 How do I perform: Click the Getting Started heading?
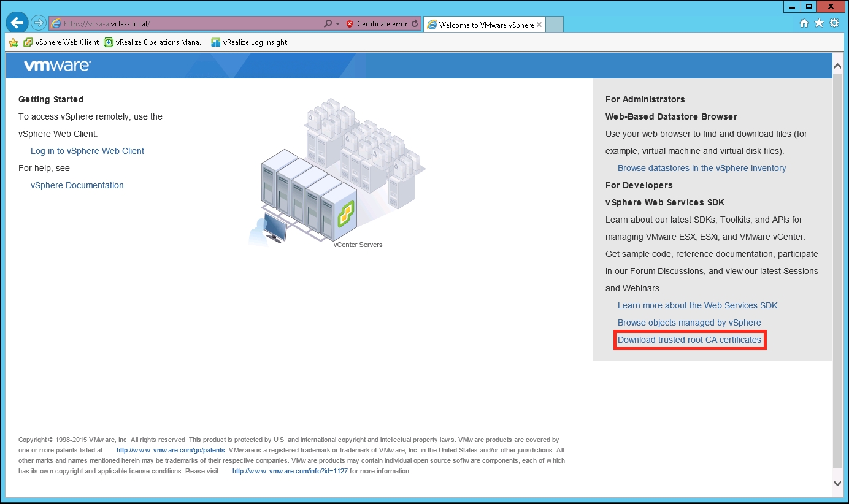(51, 99)
